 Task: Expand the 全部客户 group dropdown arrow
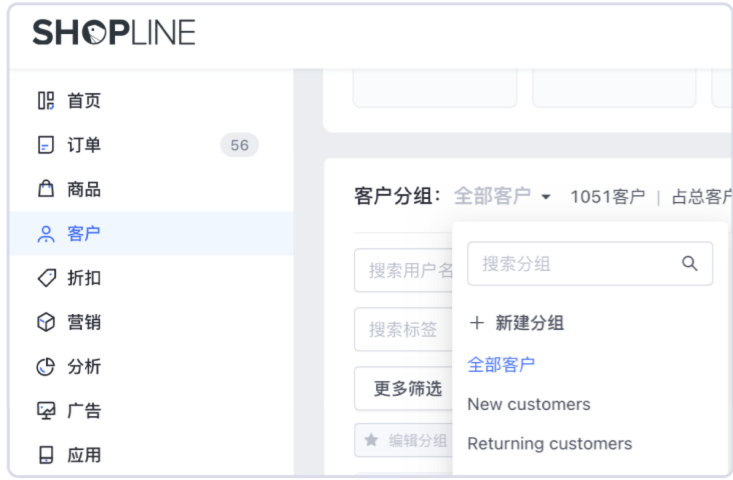pos(546,197)
